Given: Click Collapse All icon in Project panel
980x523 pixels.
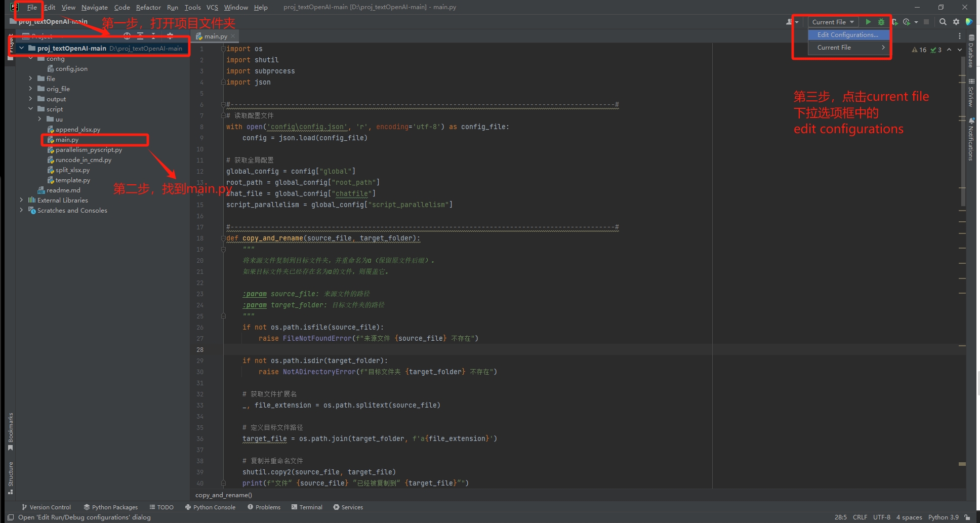Looking at the screenshot, I should tap(153, 36).
